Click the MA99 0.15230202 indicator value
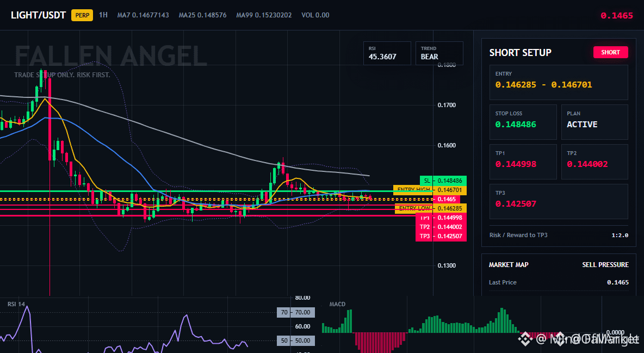Screen dimensions: 644x353 (x=264, y=15)
